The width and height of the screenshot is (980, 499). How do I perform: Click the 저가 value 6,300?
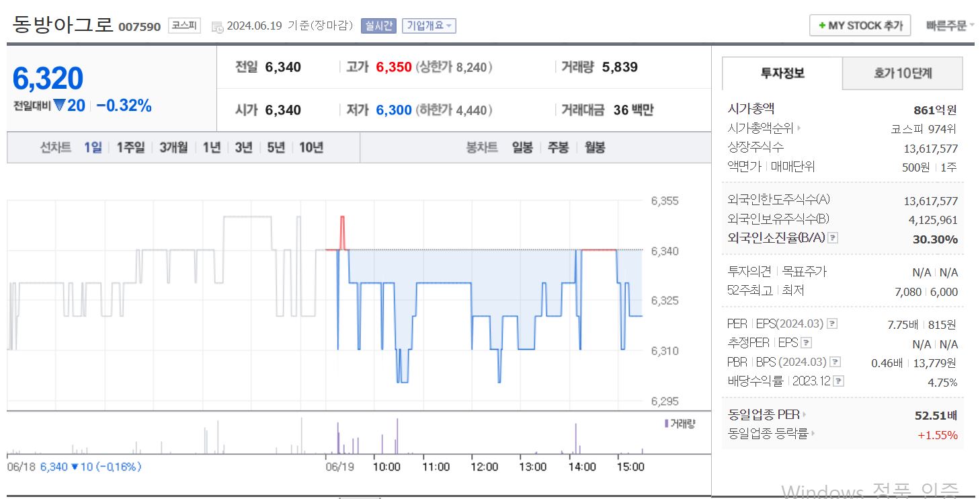(x=394, y=110)
